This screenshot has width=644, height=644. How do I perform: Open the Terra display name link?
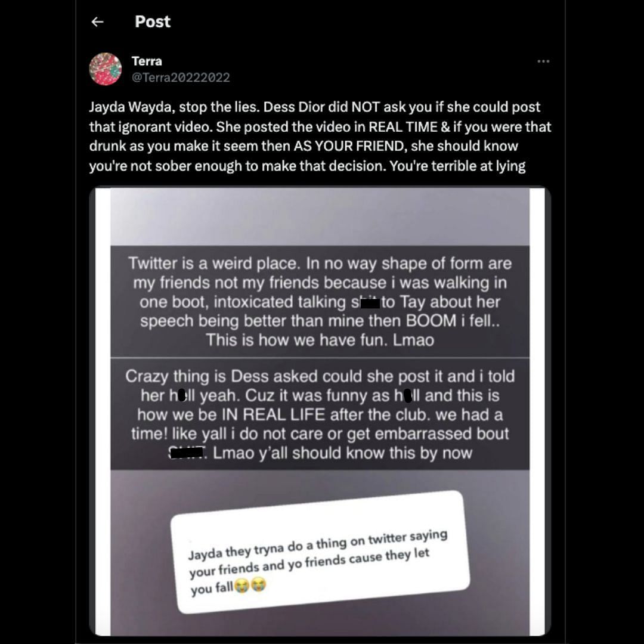(147, 61)
